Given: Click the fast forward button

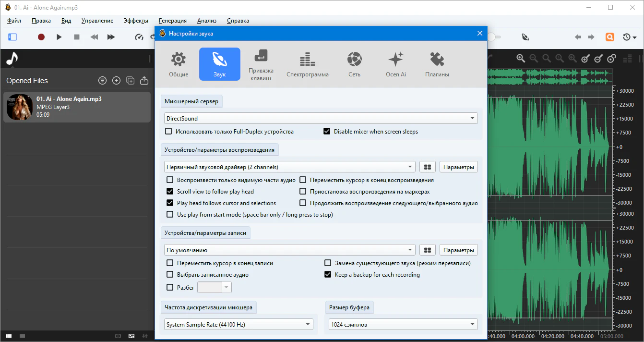Looking at the screenshot, I should (x=111, y=37).
